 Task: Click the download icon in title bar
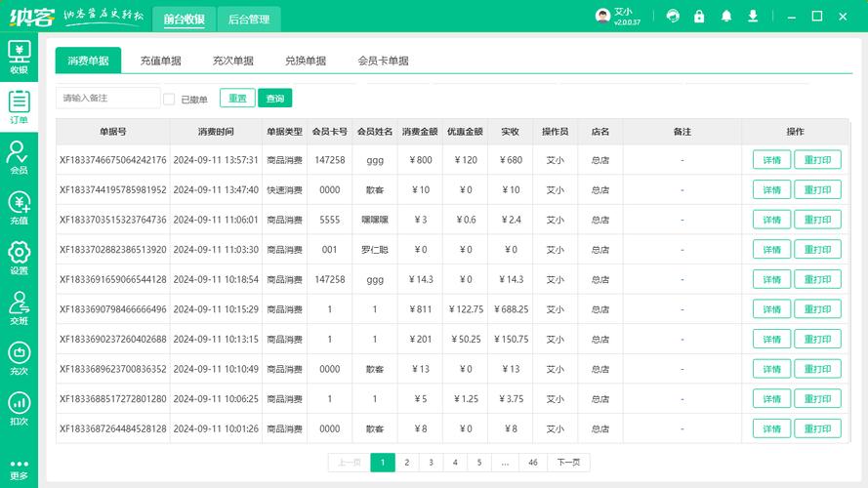pyautogui.click(x=753, y=16)
